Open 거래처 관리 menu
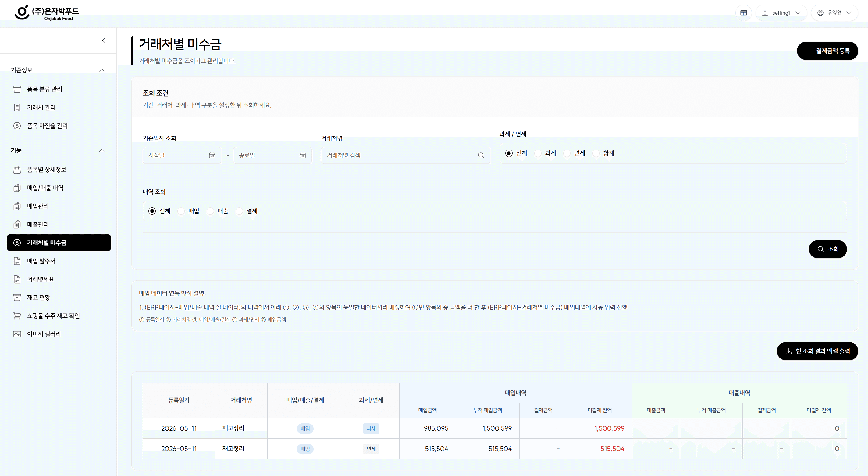 click(x=59, y=108)
